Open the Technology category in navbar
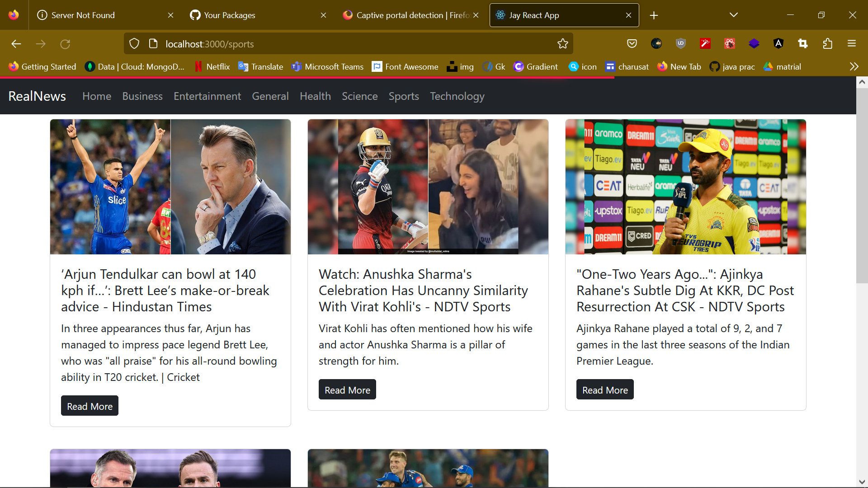The image size is (868, 488). click(x=457, y=96)
